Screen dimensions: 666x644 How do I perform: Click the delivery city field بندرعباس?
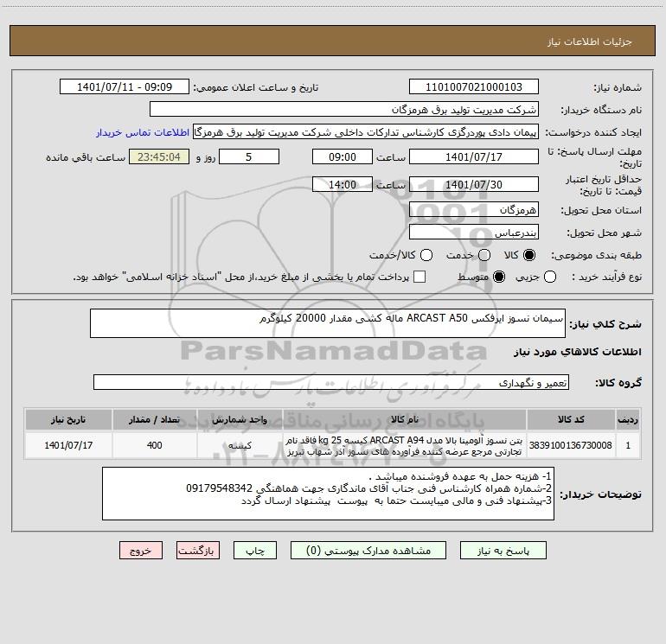coord(474,233)
